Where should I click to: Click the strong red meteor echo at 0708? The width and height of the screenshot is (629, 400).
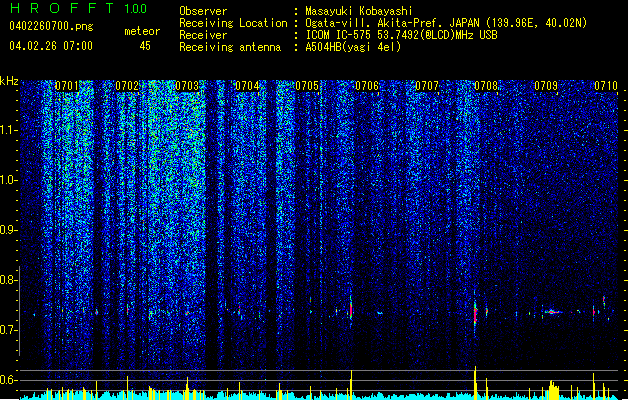coord(475,314)
